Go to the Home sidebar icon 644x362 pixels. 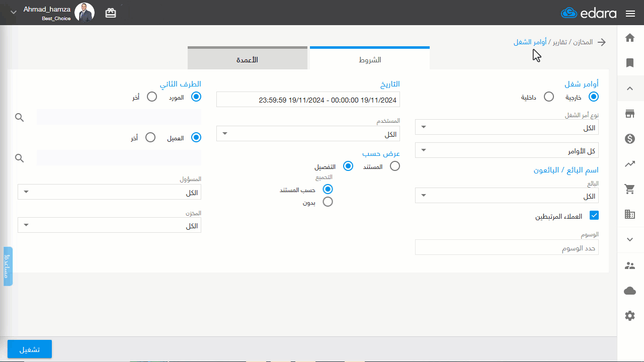(629, 38)
